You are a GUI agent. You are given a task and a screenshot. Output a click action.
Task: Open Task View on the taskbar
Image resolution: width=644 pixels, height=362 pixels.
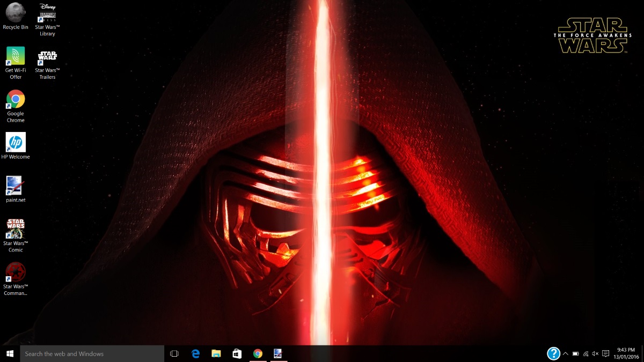tap(174, 353)
